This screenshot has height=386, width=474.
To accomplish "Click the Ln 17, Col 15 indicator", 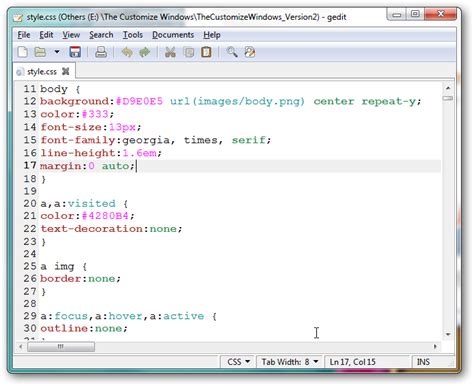I will point(352,362).
